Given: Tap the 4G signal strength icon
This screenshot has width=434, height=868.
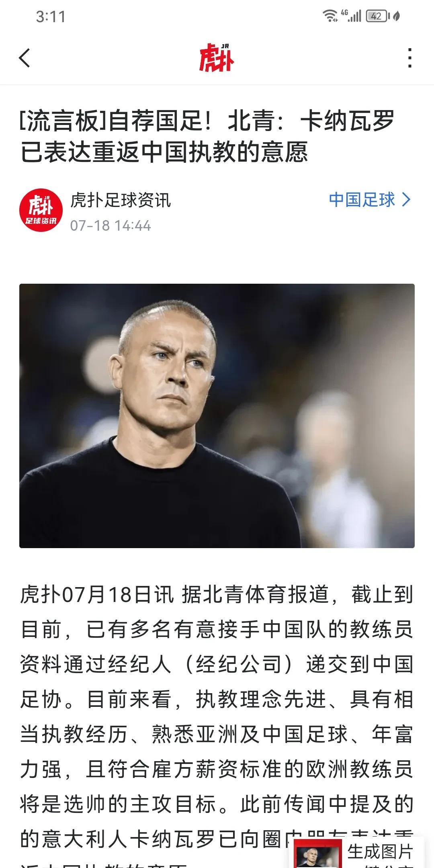Looking at the screenshot, I should click(351, 16).
